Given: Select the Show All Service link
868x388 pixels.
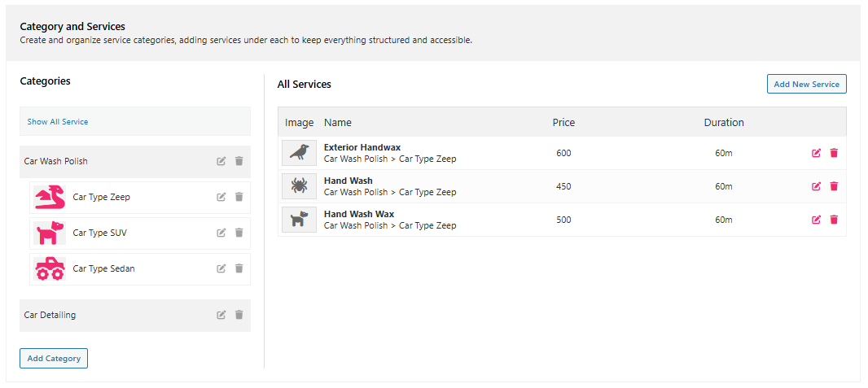Looking at the screenshot, I should point(58,121).
